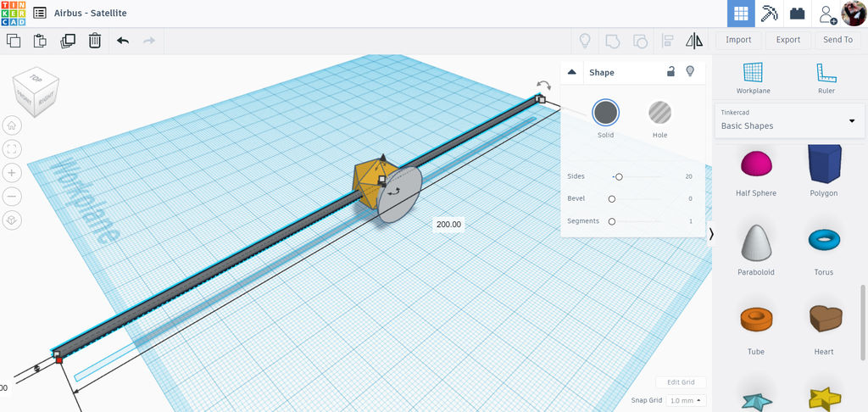868x412 pixels.
Task: Click the Duplicate and repeat icon
Action: click(x=68, y=41)
